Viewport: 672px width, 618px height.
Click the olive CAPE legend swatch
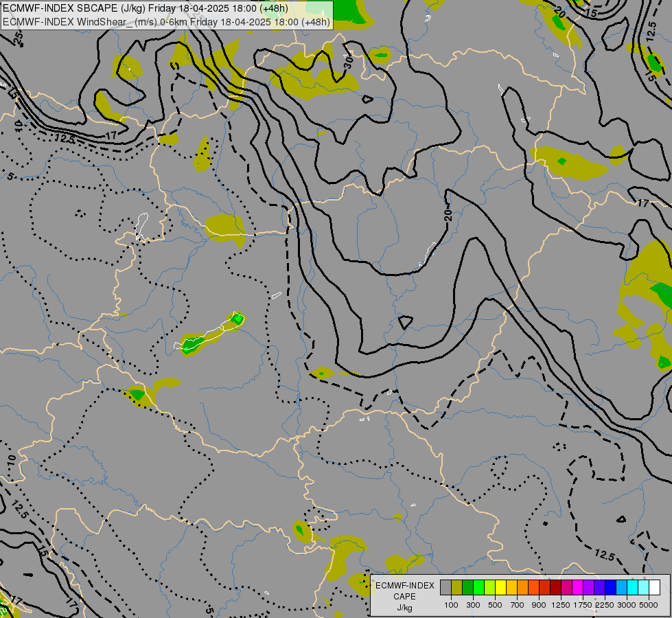[457, 587]
